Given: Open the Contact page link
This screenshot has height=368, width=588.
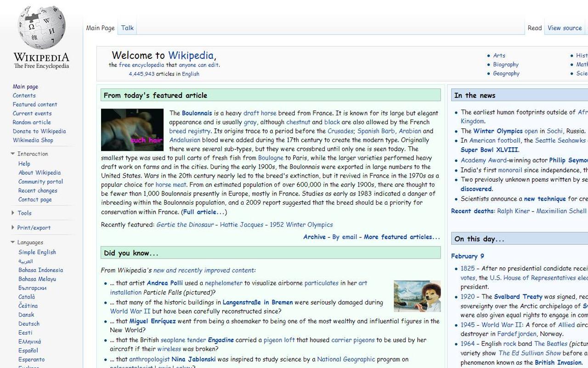Looking at the screenshot, I should (x=35, y=200).
